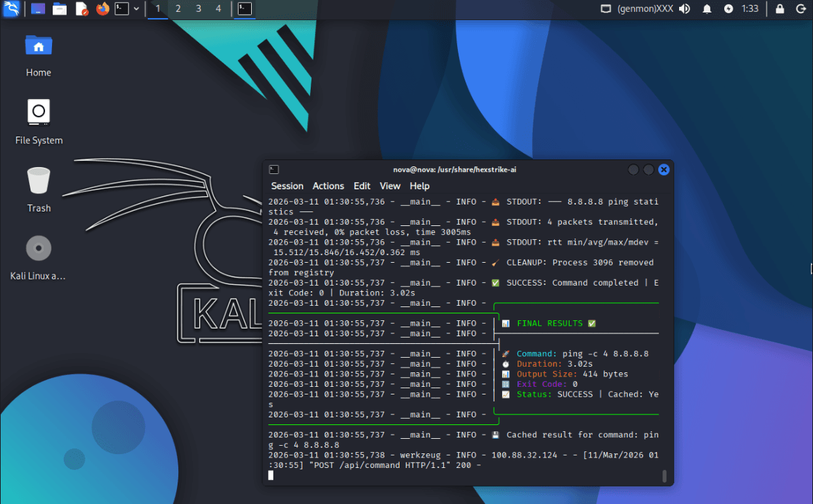813x504 pixels.
Task: Click the lock screen icon
Action: click(780, 9)
